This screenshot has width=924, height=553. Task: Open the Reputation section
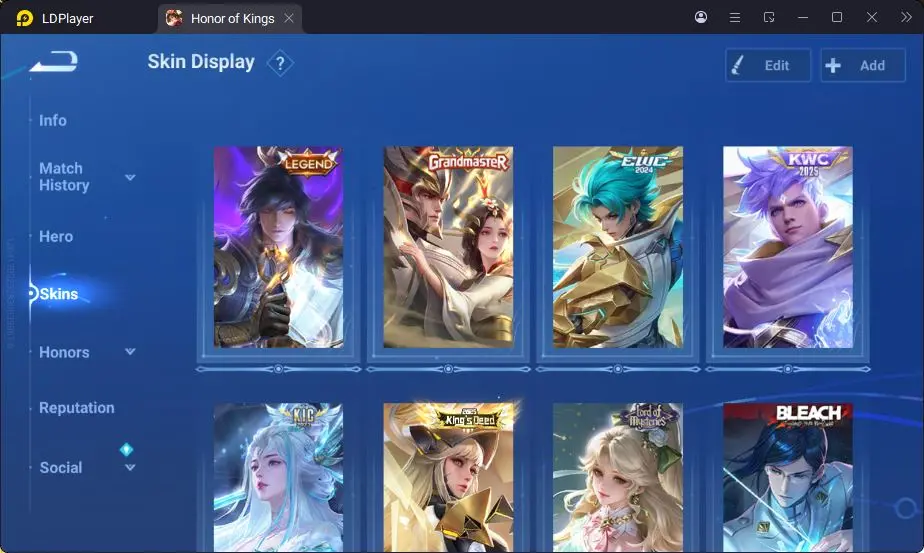[77, 408]
